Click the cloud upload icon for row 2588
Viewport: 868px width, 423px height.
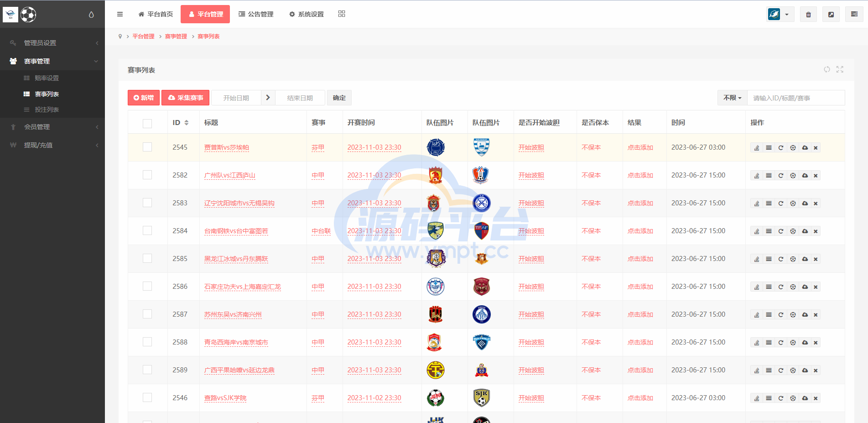(805, 342)
